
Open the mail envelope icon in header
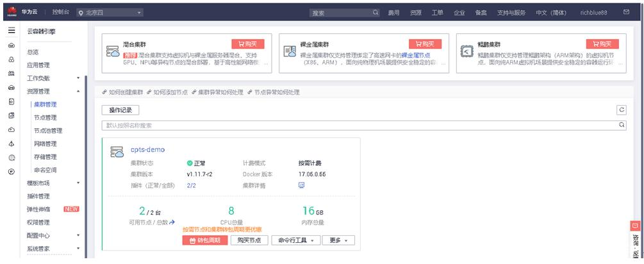626,12
